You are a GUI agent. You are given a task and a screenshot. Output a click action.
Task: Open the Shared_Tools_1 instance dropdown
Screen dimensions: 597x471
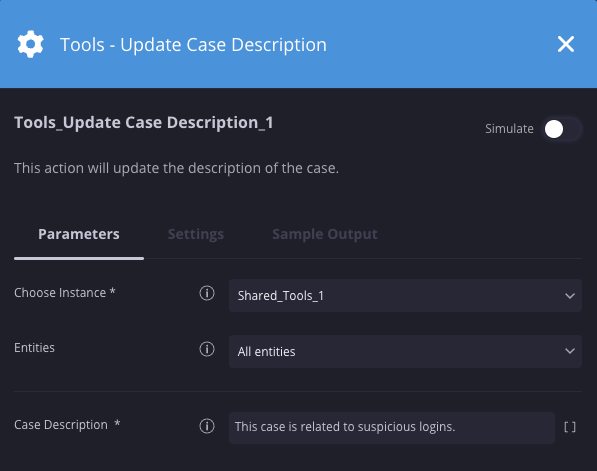click(x=405, y=295)
